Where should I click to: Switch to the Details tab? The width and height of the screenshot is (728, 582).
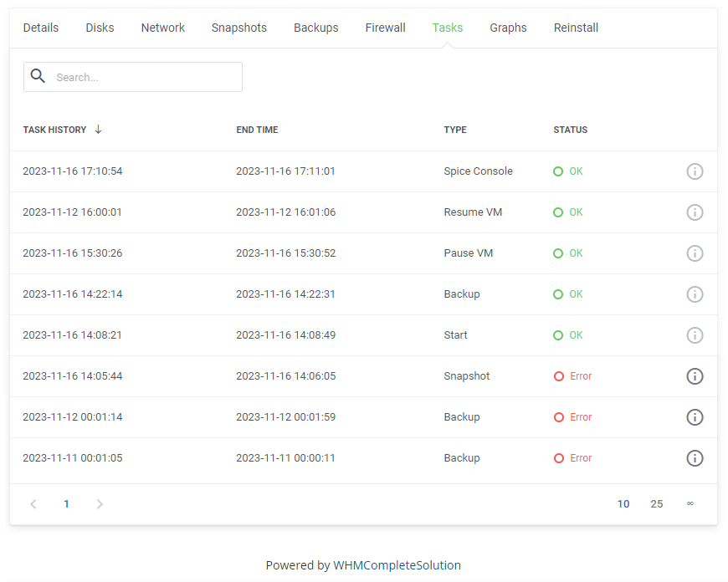coord(41,28)
